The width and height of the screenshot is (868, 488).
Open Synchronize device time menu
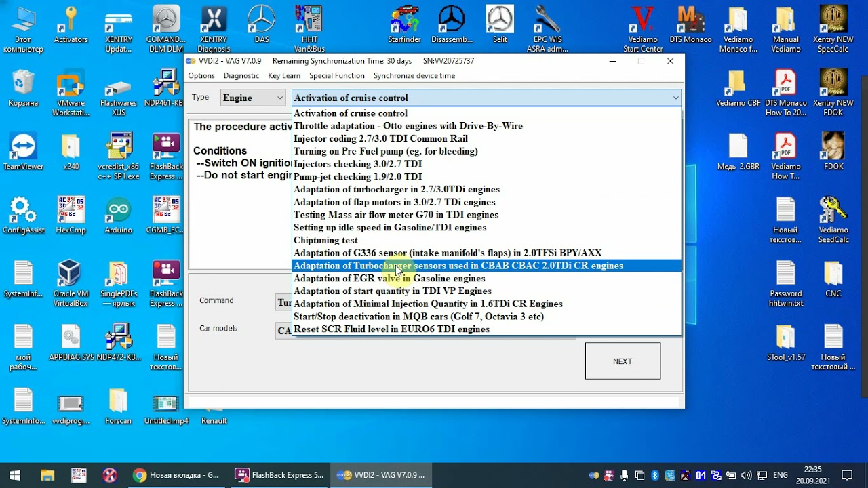point(414,76)
